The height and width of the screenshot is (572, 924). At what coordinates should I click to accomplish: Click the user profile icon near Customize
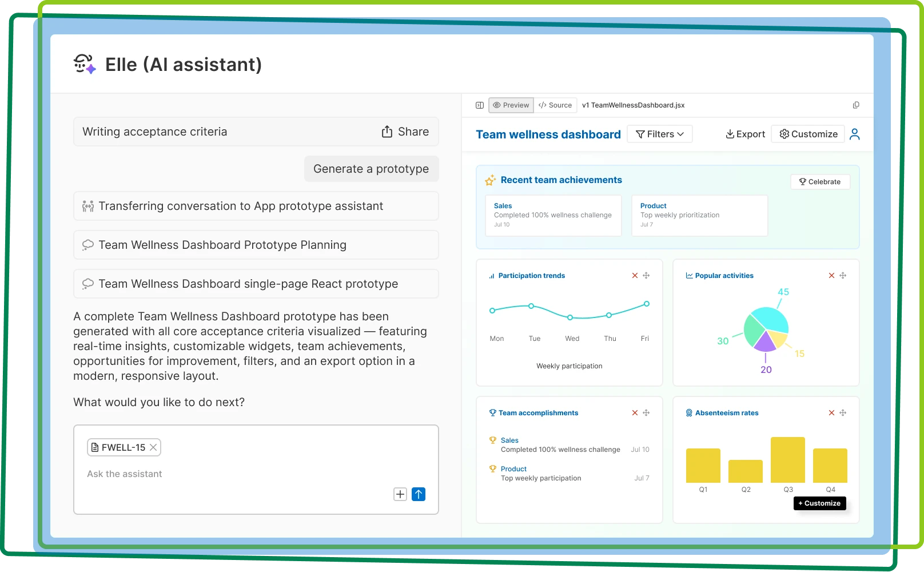[x=855, y=134]
